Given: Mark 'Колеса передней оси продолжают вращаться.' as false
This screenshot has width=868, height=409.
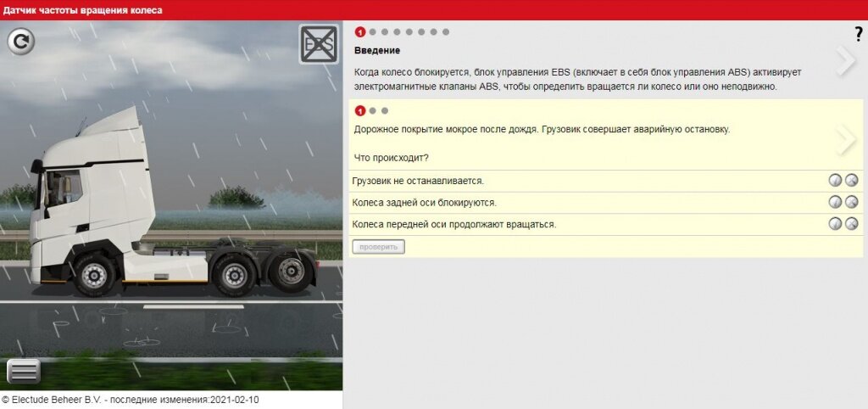Looking at the screenshot, I should point(851,224).
